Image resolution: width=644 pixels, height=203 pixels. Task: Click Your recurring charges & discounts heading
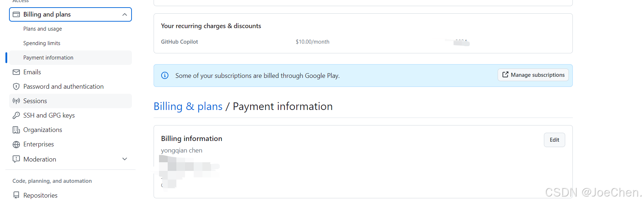(211, 26)
